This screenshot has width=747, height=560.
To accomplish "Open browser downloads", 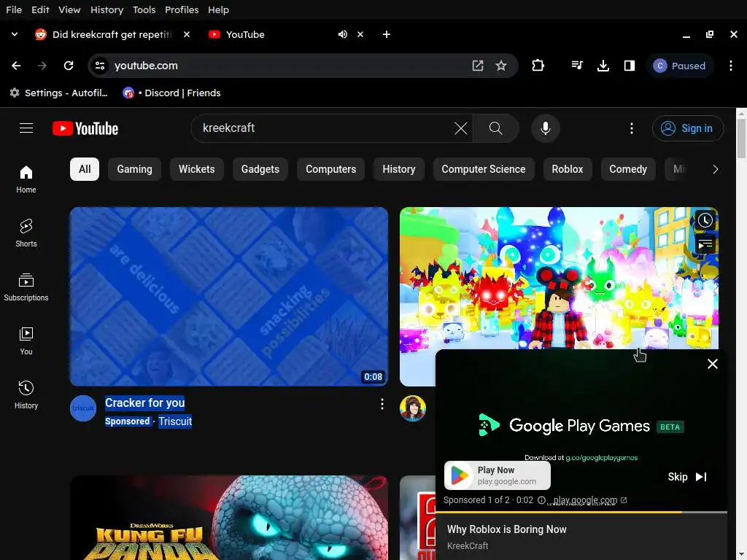I will (603, 66).
